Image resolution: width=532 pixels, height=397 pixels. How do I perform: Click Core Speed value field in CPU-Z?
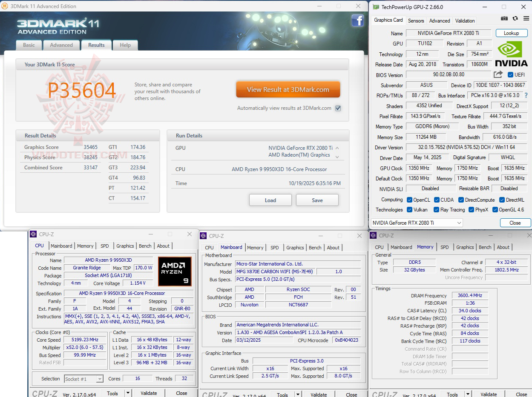[85, 340]
